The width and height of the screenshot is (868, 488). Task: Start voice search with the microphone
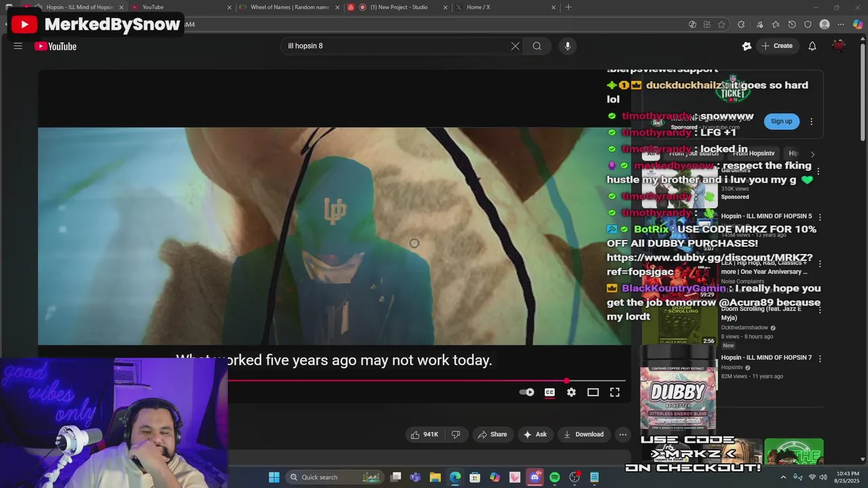coord(568,46)
